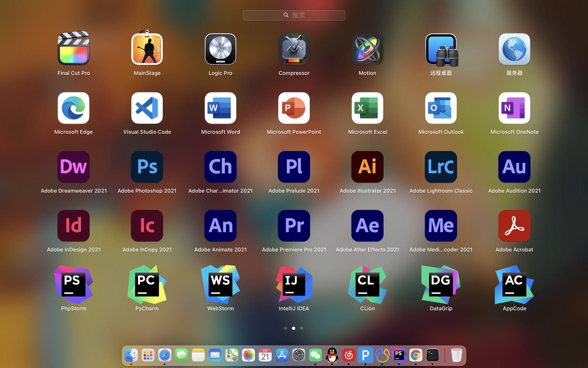Open Adobe Photoshop 2021
The image size is (588, 368).
[x=147, y=167]
